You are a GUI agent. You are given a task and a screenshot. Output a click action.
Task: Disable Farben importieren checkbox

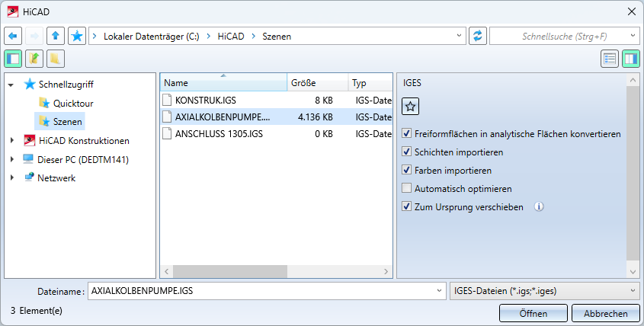pos(407,170)
